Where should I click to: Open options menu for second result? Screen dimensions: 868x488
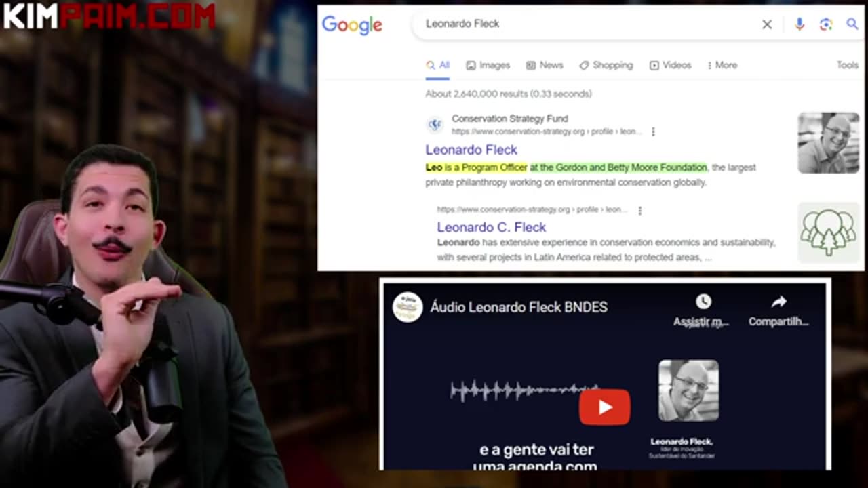coord(639,210)
